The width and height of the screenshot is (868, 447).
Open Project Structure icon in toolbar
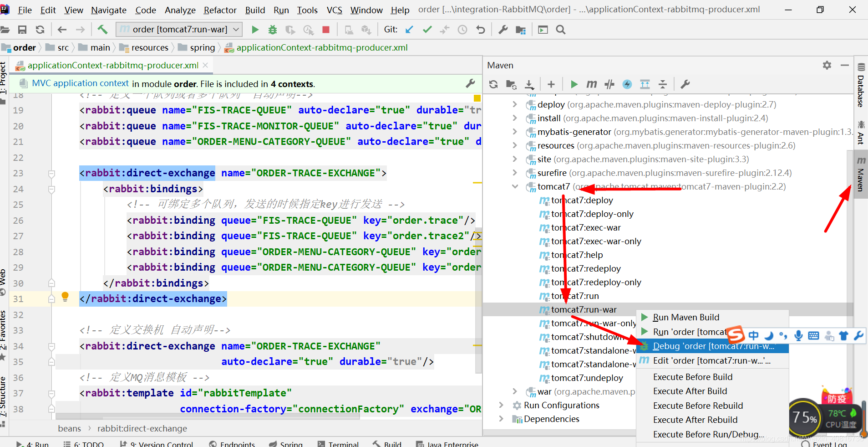[521, 30]
